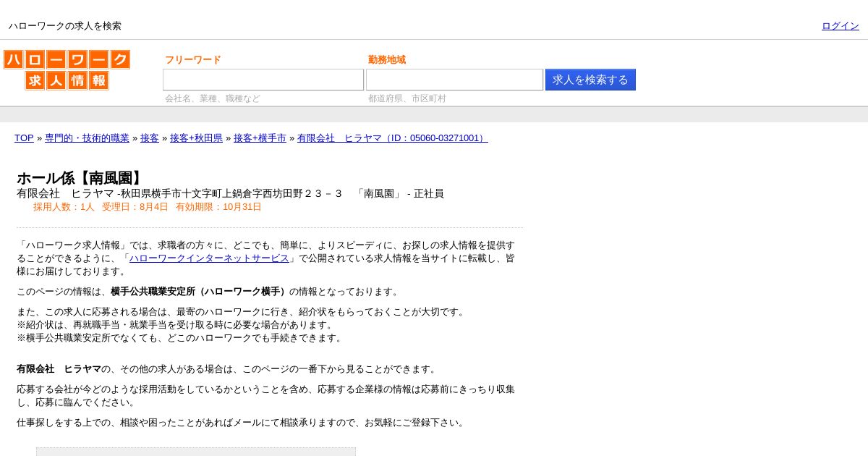This screenshot has height=456, width=868.
Task: Open the 接客 breadcrumb link
Action: coord(150,138)
